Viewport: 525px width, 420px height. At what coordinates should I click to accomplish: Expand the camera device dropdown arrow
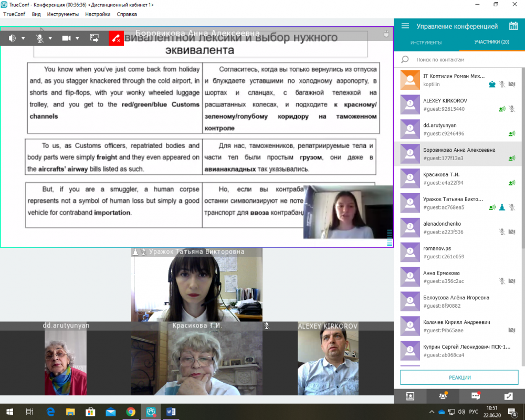pyautogui.click(x=78, y=38)
